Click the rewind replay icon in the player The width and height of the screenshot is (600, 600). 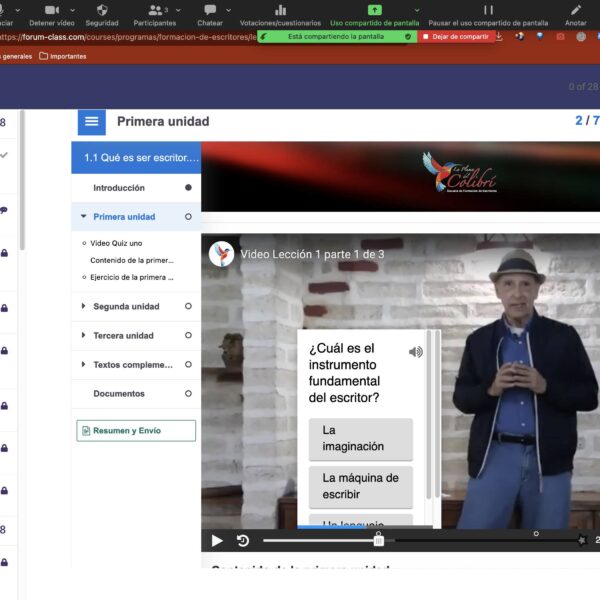pos(243,541)
